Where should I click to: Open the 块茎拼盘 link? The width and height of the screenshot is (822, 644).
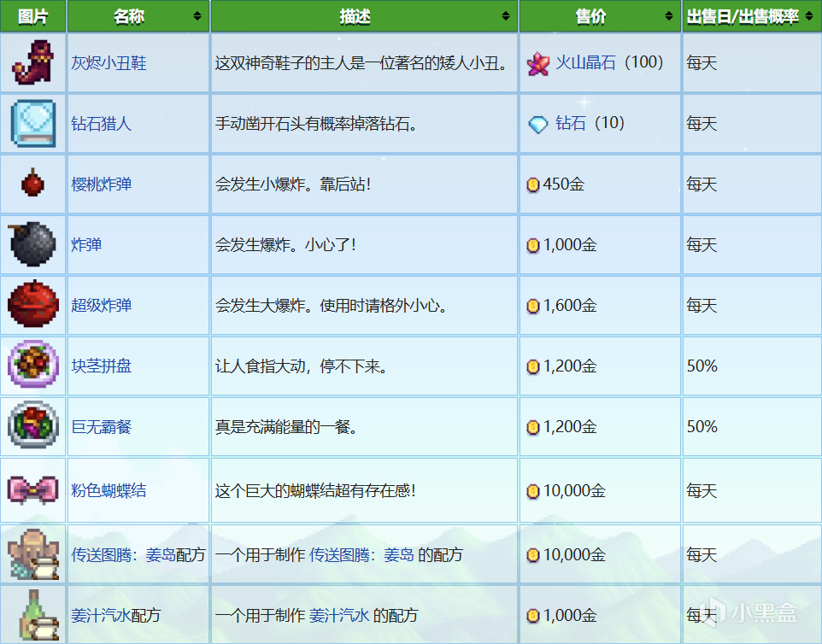[x=101, y=366]
